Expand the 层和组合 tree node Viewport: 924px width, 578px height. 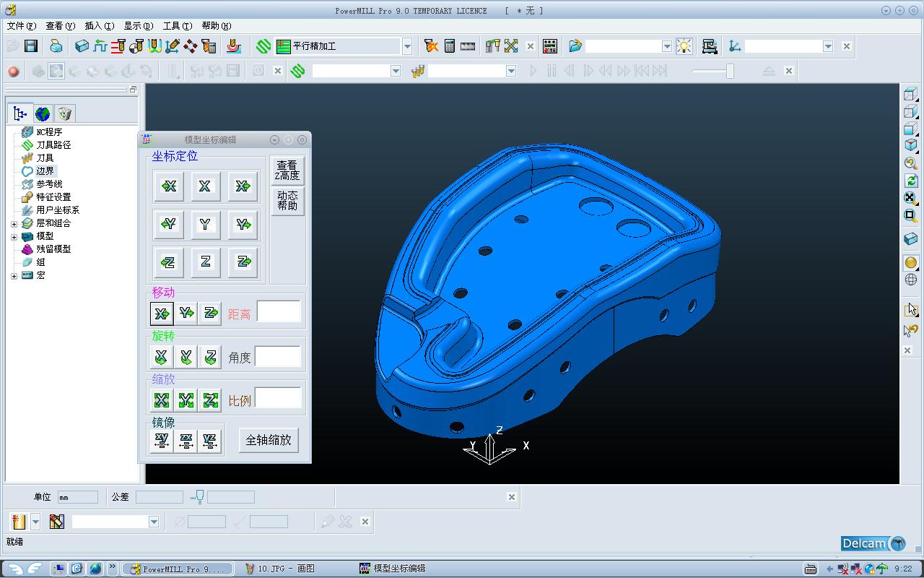click(14, 223)
